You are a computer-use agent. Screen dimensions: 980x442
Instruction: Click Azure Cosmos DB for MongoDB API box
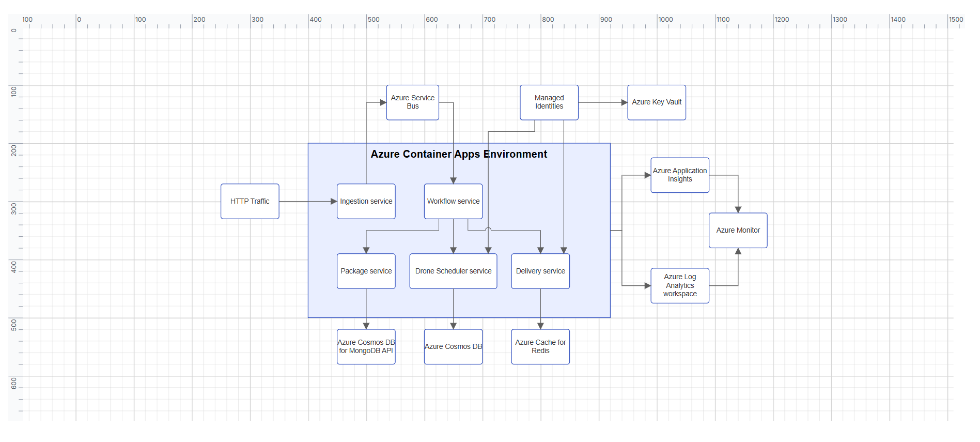(x=366, y=346)
